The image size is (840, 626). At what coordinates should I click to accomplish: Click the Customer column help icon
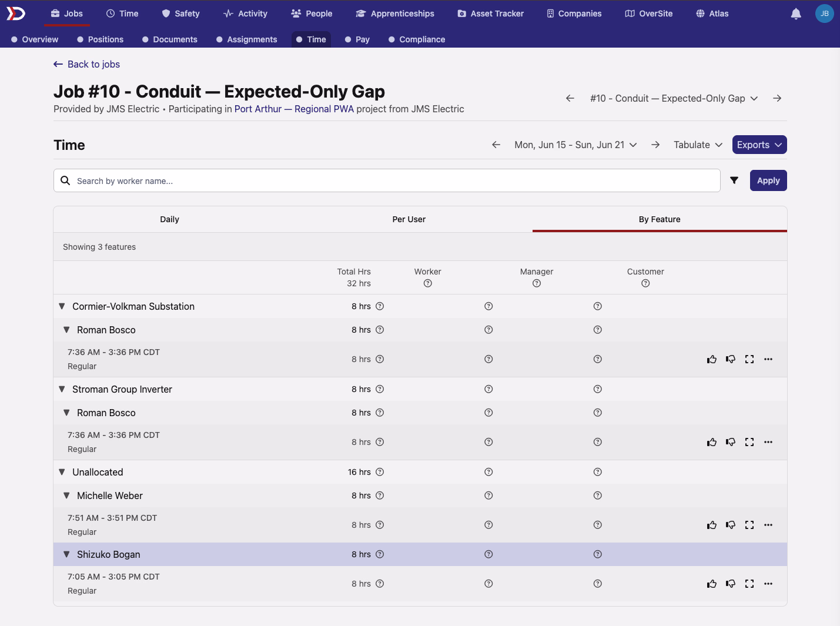point(645,283)
